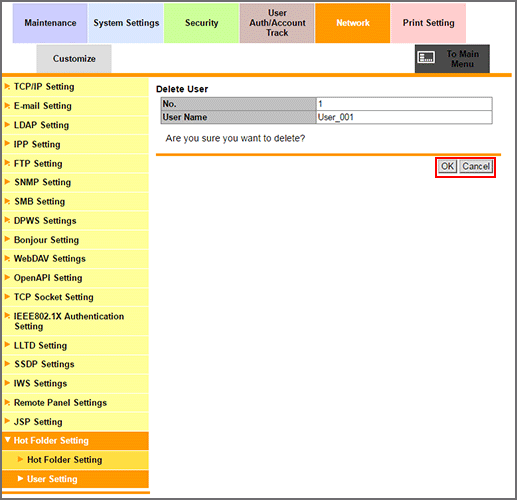This screenshot has width=517, height=500.
Task: Select the Customize tab
Action: [74, 59]
